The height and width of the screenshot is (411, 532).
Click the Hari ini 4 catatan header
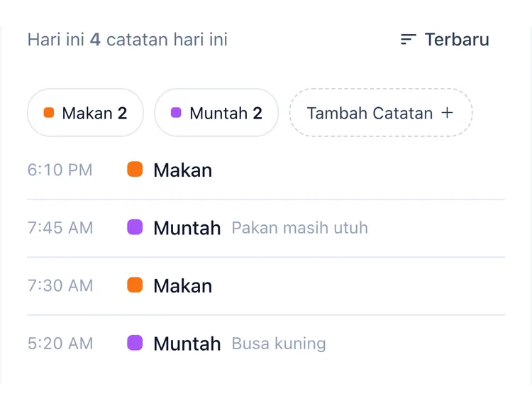tap(128, 40)
